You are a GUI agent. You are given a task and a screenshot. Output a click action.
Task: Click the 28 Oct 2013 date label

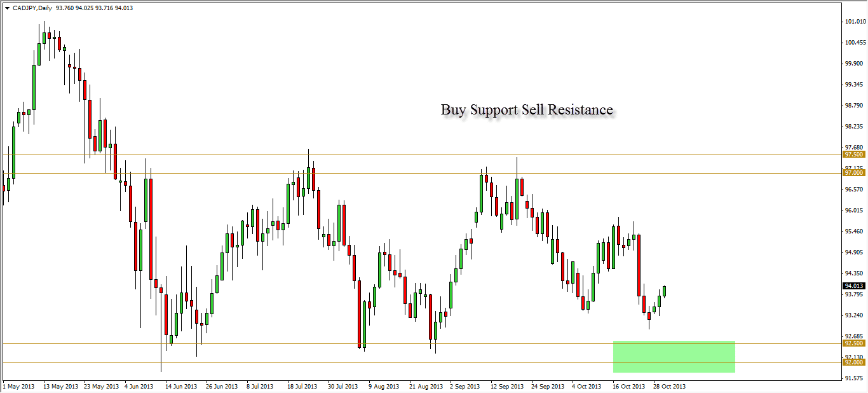coord(669,387)
